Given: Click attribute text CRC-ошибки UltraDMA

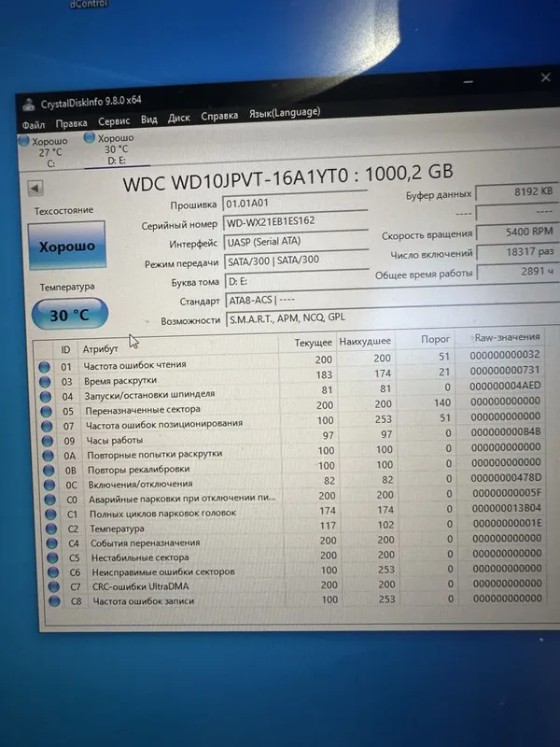Looking at the screenshot, I should coord(141,586).
